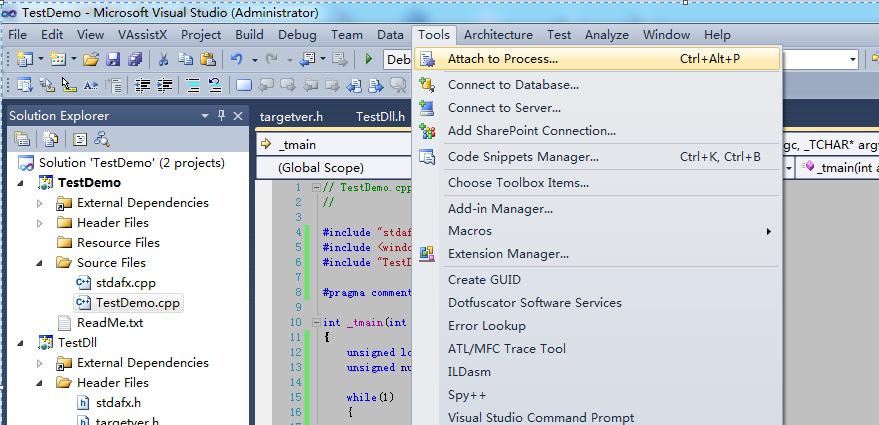Open the Debug menu
The image size is (879, 425).
297,35
